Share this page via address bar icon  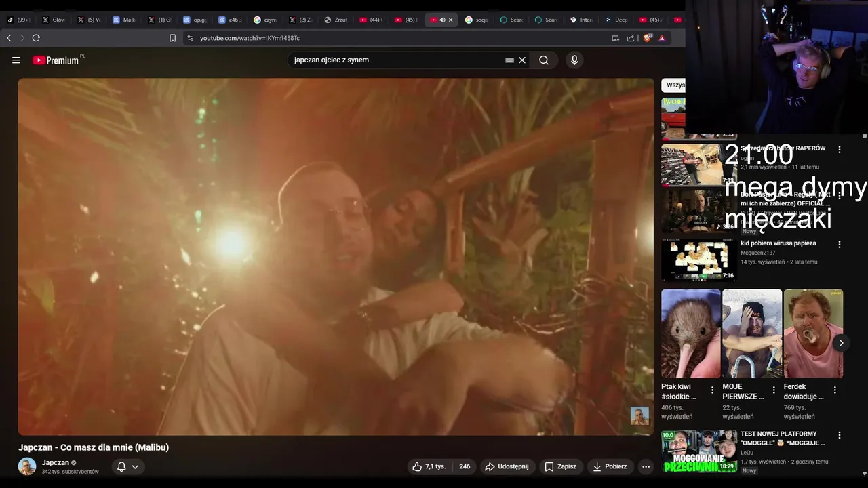[x=631, y=38]
